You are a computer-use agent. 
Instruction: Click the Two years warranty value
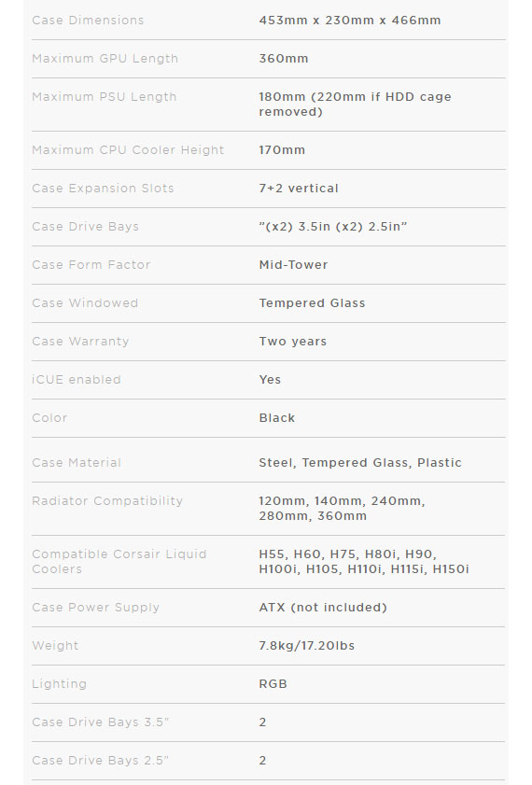[293, 342]
